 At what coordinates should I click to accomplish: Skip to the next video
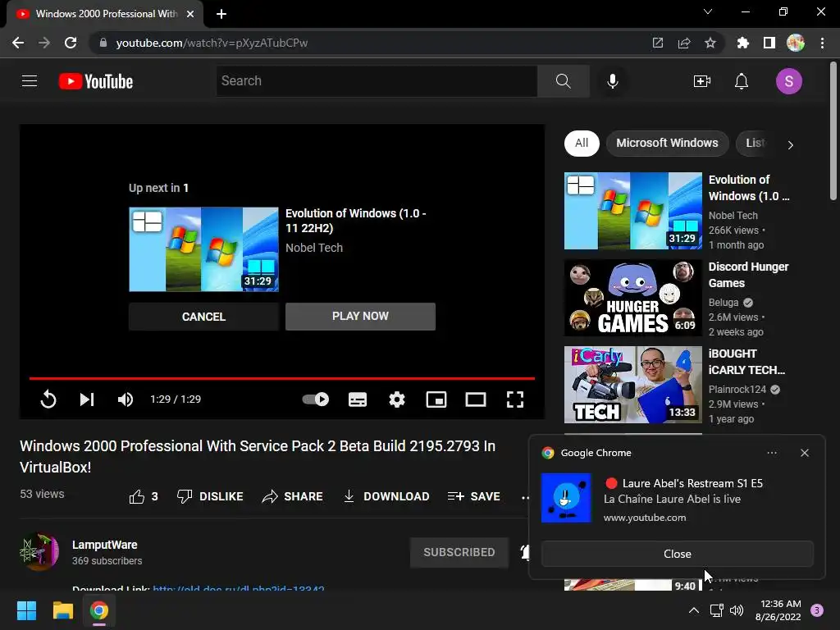[87, 399]
